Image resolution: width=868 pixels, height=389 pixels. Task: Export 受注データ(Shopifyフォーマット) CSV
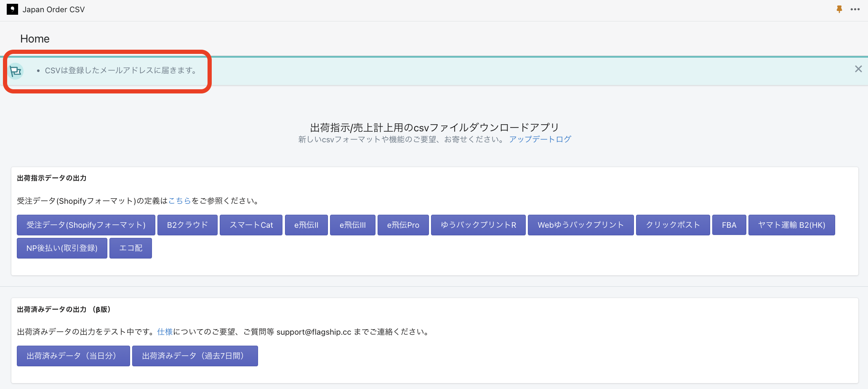(x=86, y=225)
